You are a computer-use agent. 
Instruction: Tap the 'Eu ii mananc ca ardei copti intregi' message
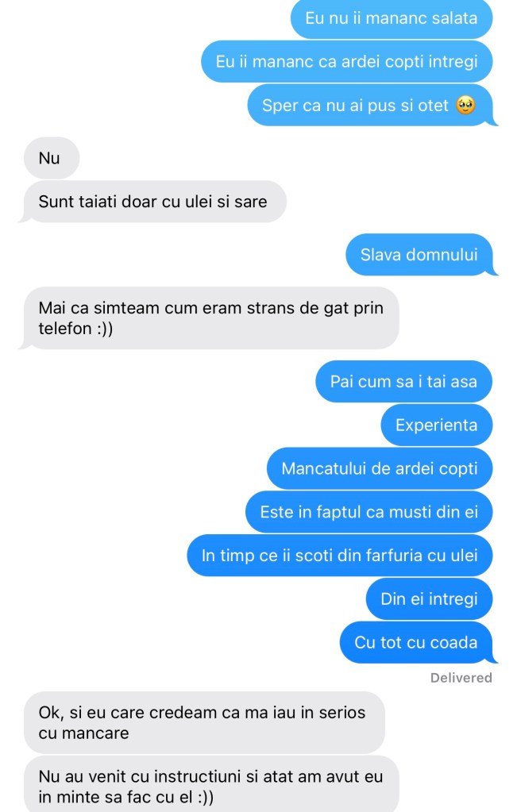pyautogui.click(x=346, y=62)
